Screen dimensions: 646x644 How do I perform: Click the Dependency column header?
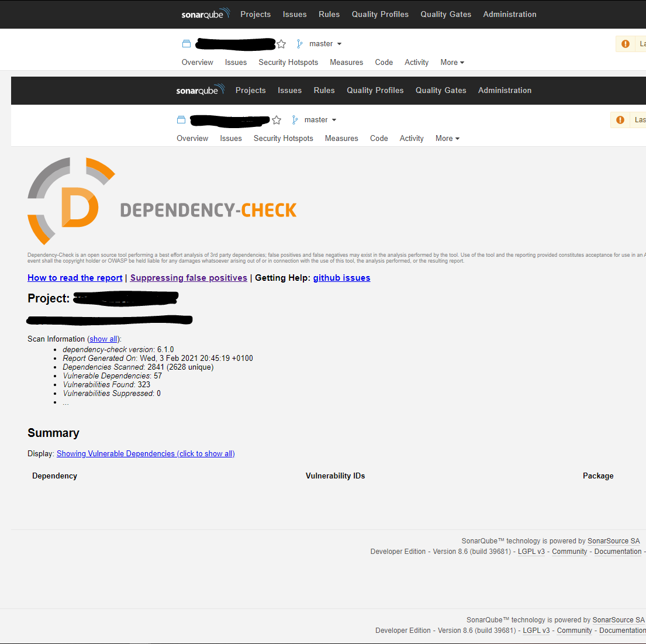(x=55, y=476)
